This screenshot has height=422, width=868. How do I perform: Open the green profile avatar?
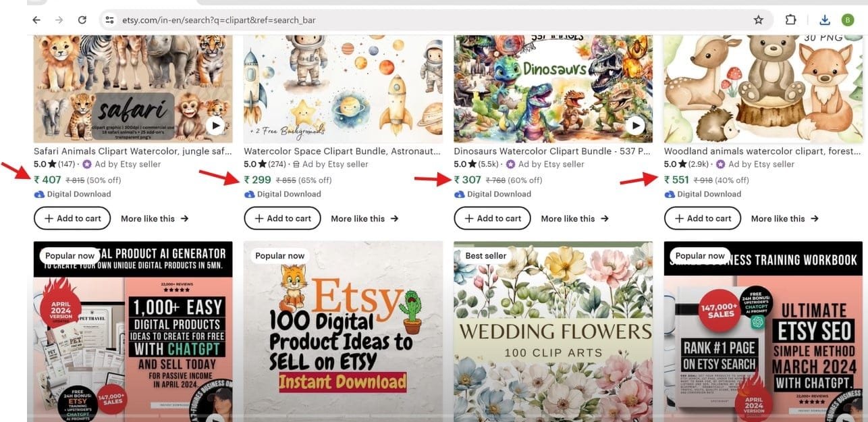[x=848, y=20]
